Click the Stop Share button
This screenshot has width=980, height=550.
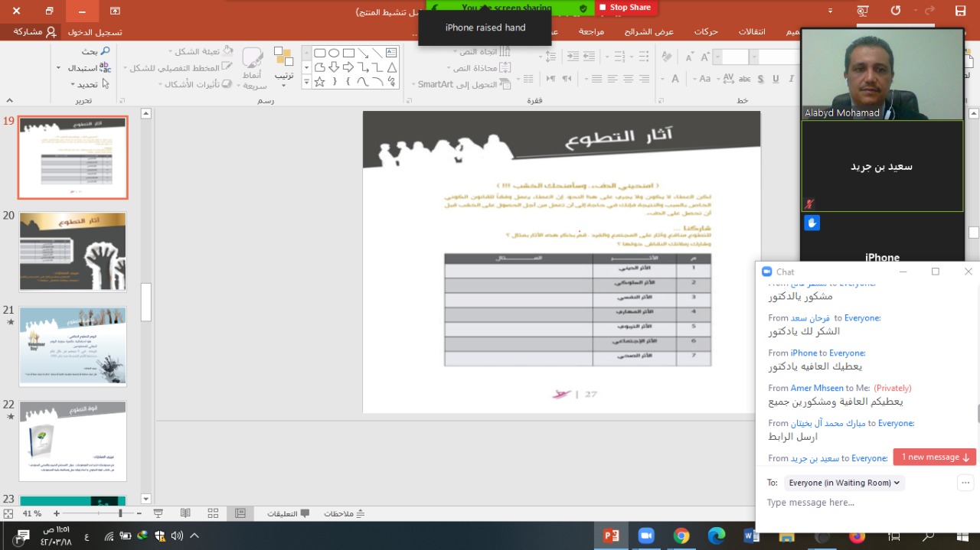click(x=624, y=8)
